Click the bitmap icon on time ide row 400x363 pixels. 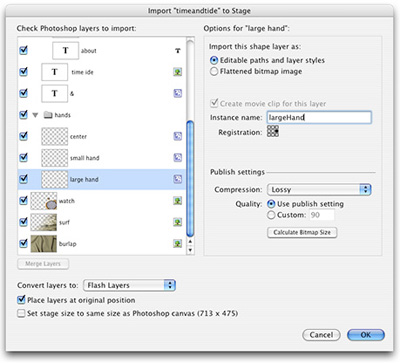point(178,72)
